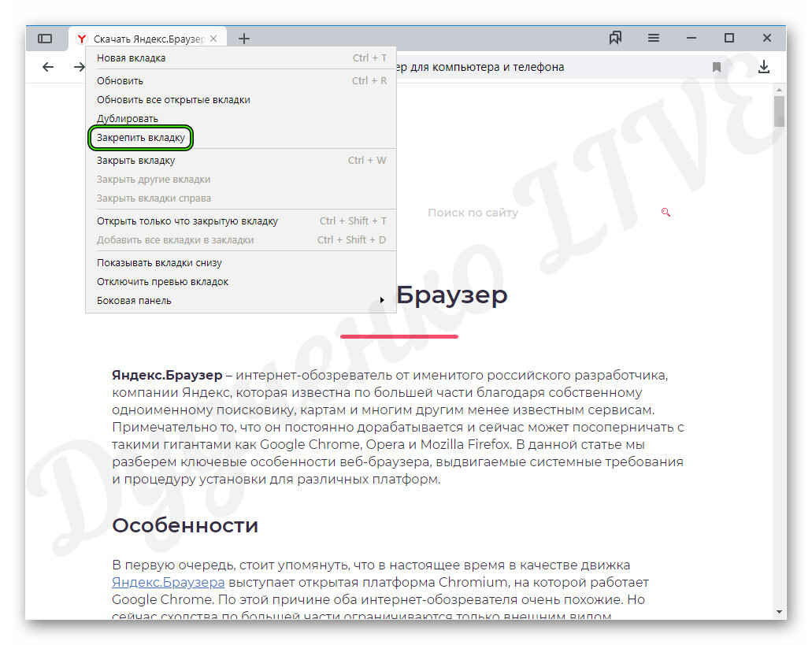Select Дублировать menu entry
The image size is (812, 645).
point(241,119)
